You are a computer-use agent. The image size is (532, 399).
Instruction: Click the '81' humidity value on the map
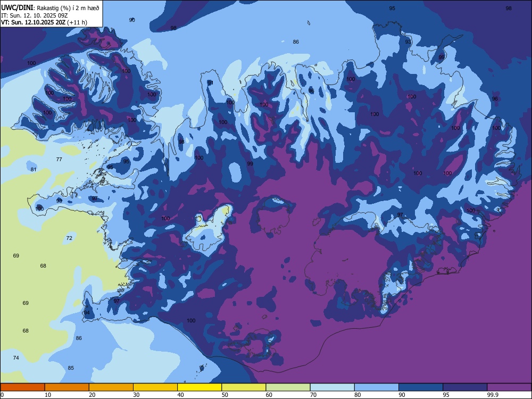[x=33, y=170]
